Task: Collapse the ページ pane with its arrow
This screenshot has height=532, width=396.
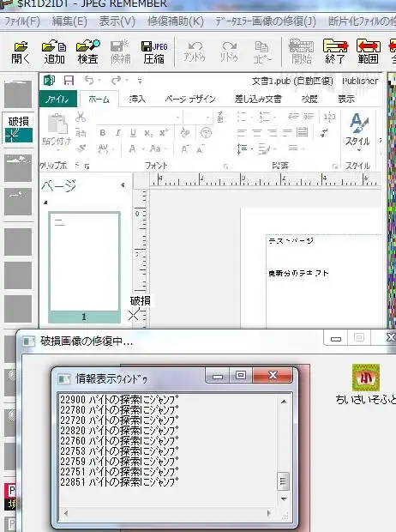Action: [123, 184]
